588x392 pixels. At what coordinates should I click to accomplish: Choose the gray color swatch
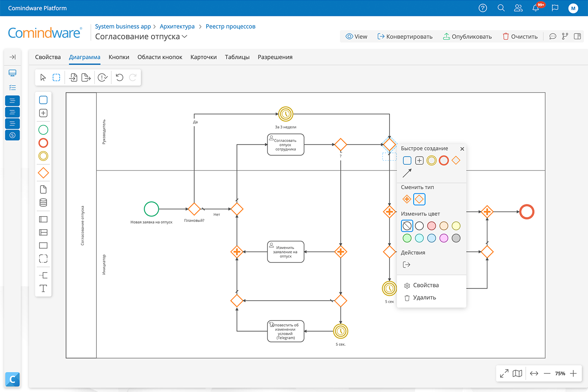(456, 238)
